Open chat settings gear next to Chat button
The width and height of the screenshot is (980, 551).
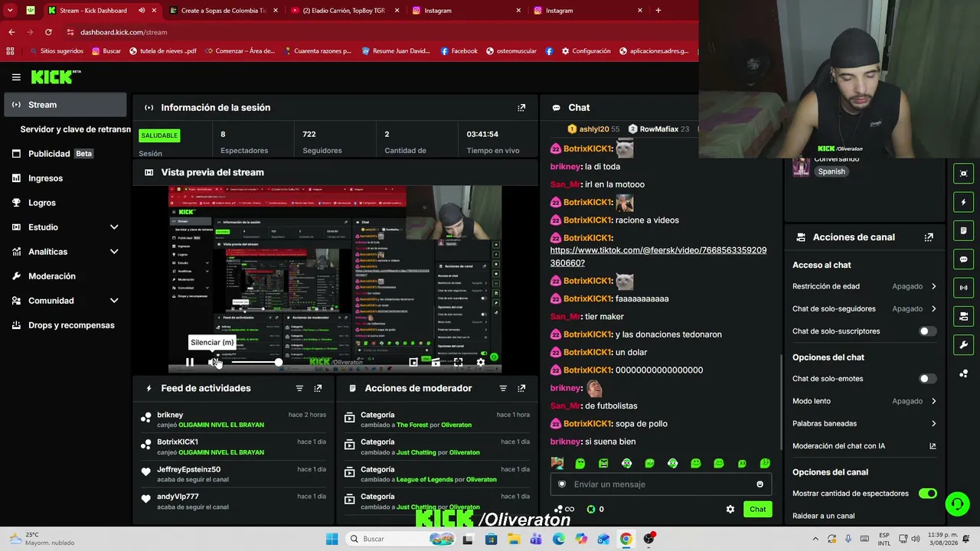click(x=730, y=509)
